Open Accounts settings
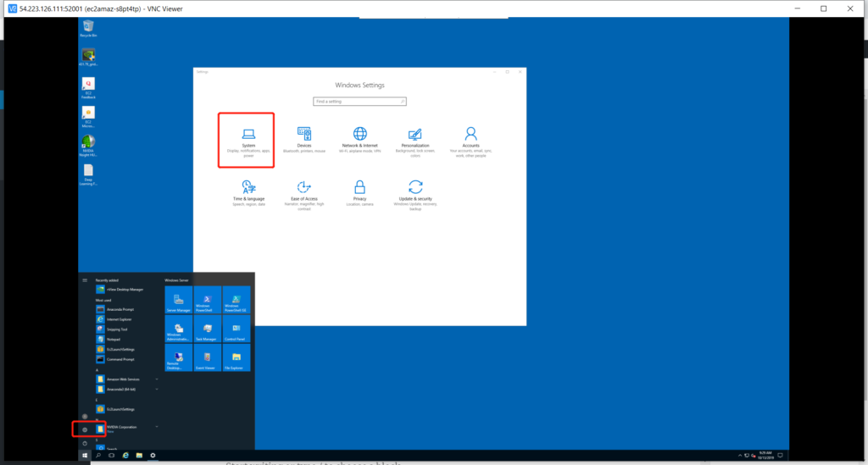Screen dimensions: 868x465 470,140
